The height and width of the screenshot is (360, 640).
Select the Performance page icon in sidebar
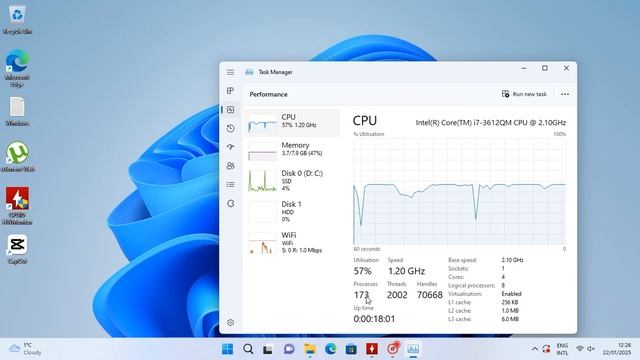(x=231, y=109)
